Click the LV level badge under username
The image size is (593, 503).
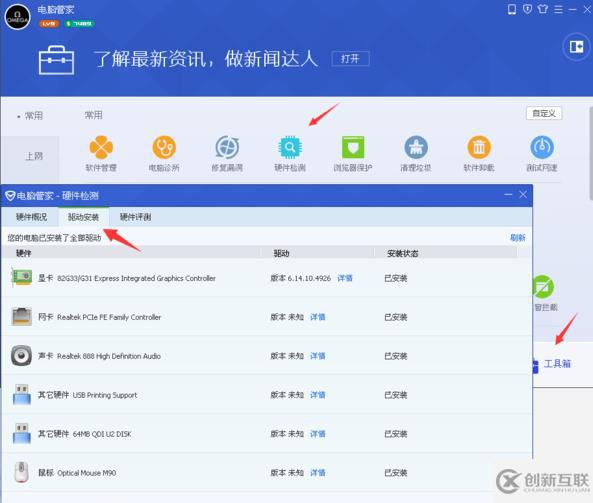[x=48, y=23]
